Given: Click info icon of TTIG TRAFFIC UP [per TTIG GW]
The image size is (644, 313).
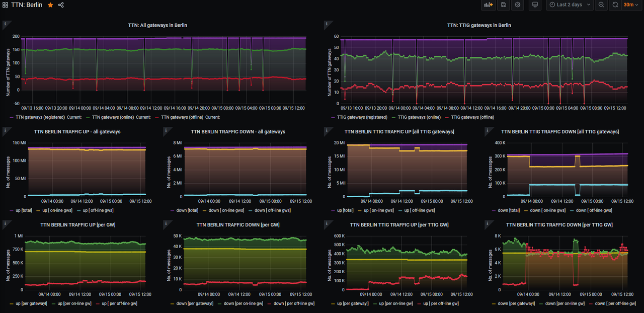Looking at the screenshot, I should (x=327, y=223).
